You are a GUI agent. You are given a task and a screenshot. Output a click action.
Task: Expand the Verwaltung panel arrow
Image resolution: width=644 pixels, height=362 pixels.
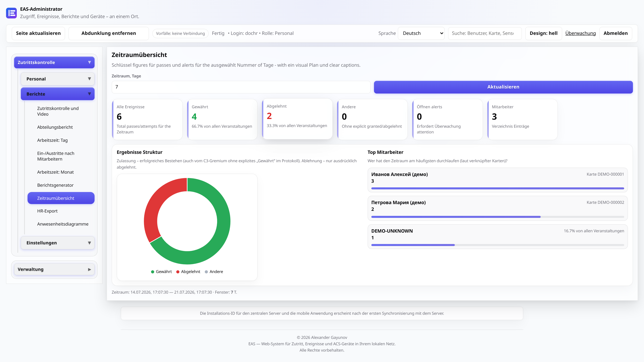pos(89,269)
